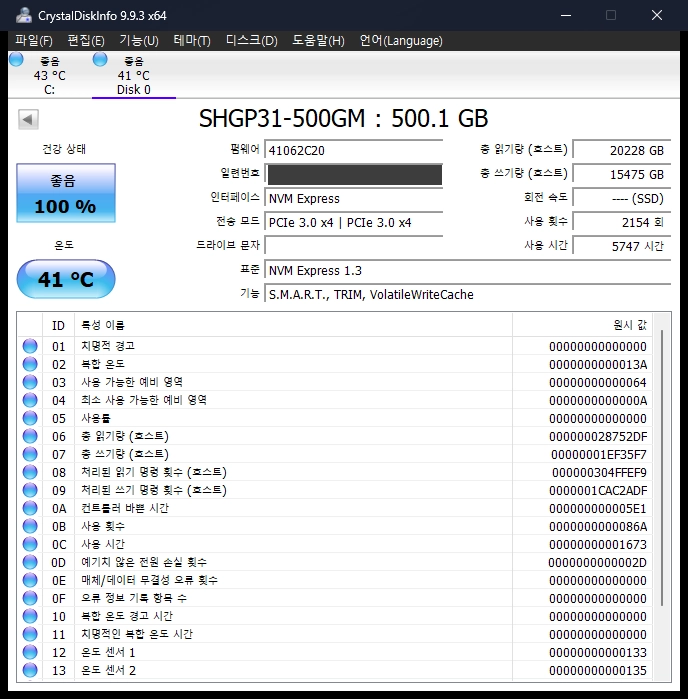Select raw value 000000028752DF
688x699 pixels.
pos(598,436)
